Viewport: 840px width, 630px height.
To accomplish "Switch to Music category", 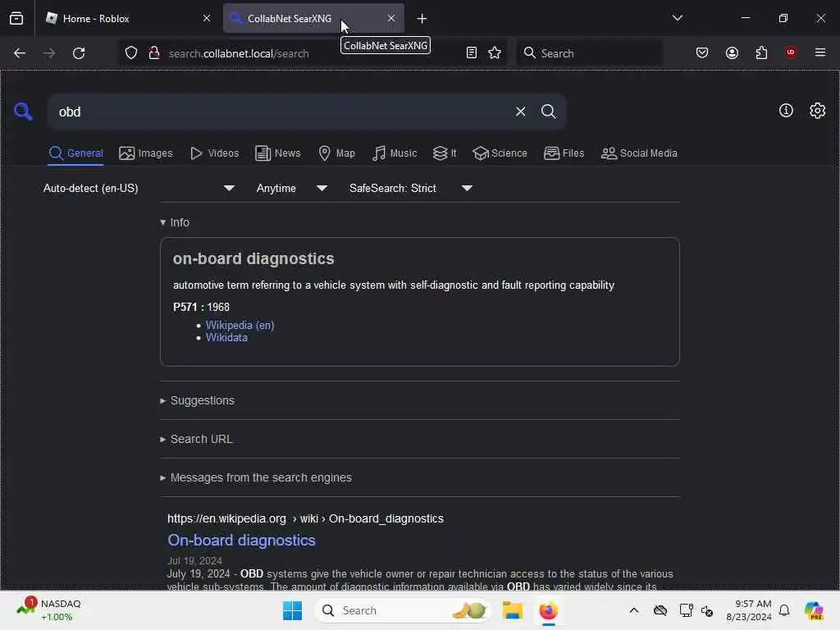I will pyautogui.click(x=395, y=153).
